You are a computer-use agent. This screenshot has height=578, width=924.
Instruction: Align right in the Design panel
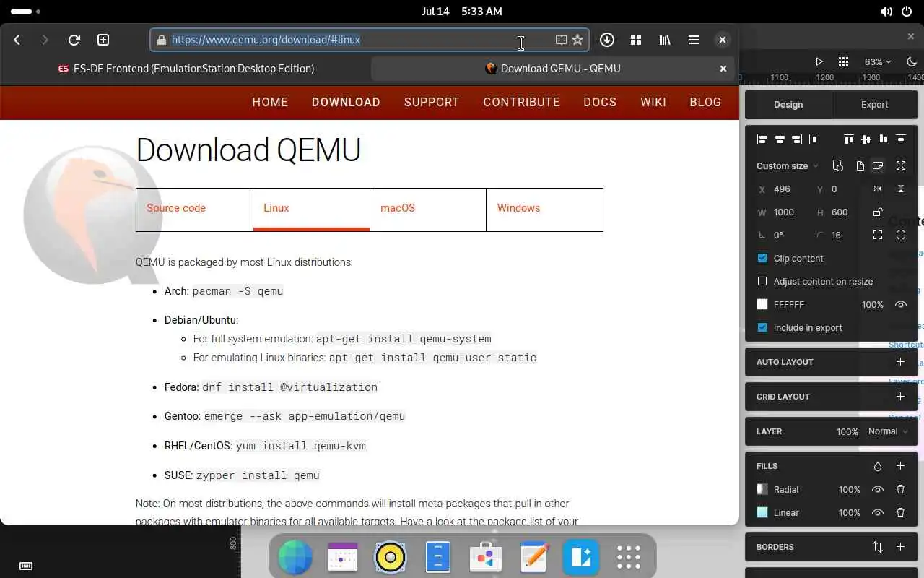[797, 139]
